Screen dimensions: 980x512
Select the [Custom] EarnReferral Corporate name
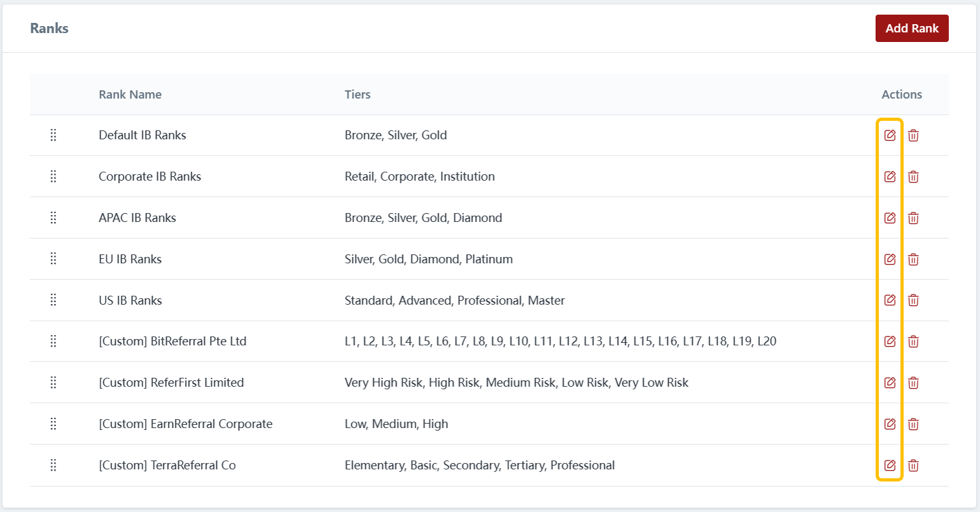coord(186,424)
